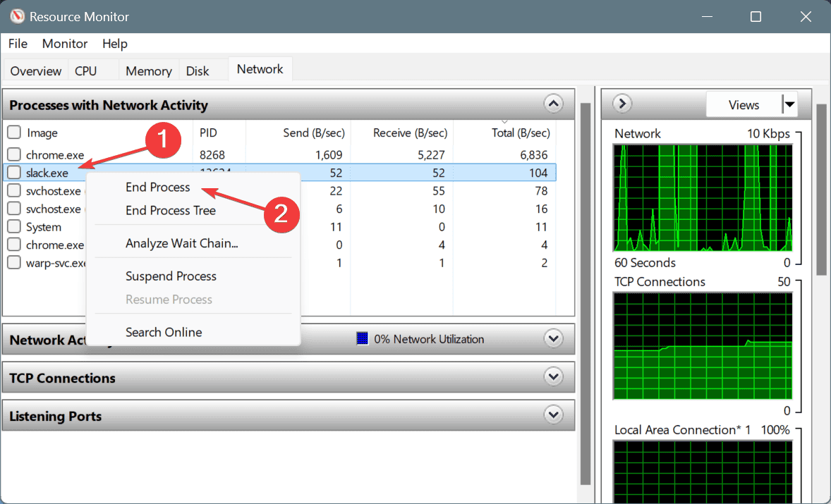Click the TCP Connections section title
Viewport: 831px width, 504px height.
click(62, 377)
